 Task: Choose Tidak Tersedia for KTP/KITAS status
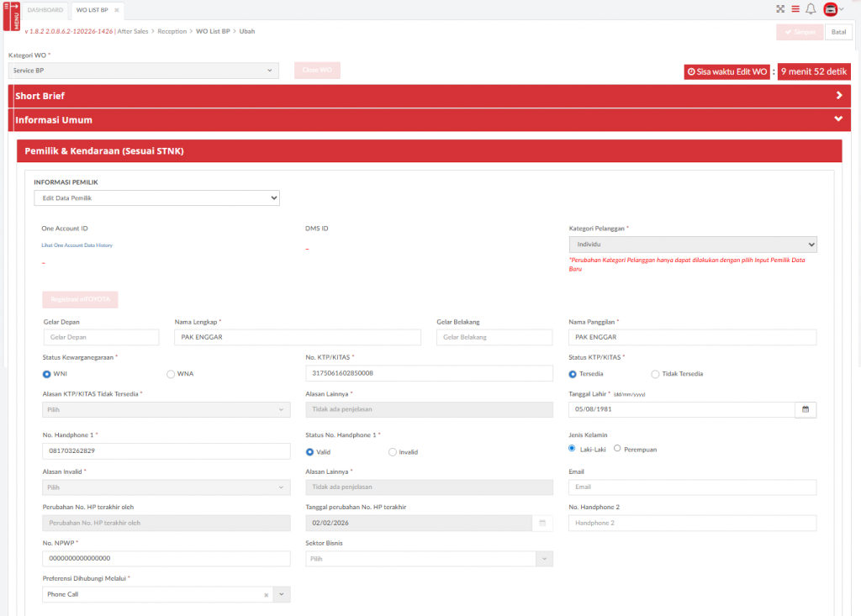click(656, 374)
